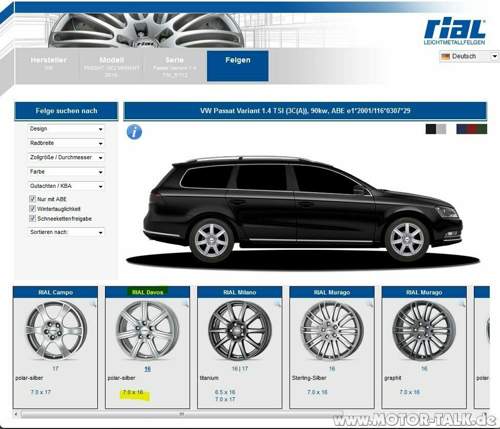Click the left arrow of horizontal scrollbar
Viewport: 500px width, 429px height.
pos(16,414)
